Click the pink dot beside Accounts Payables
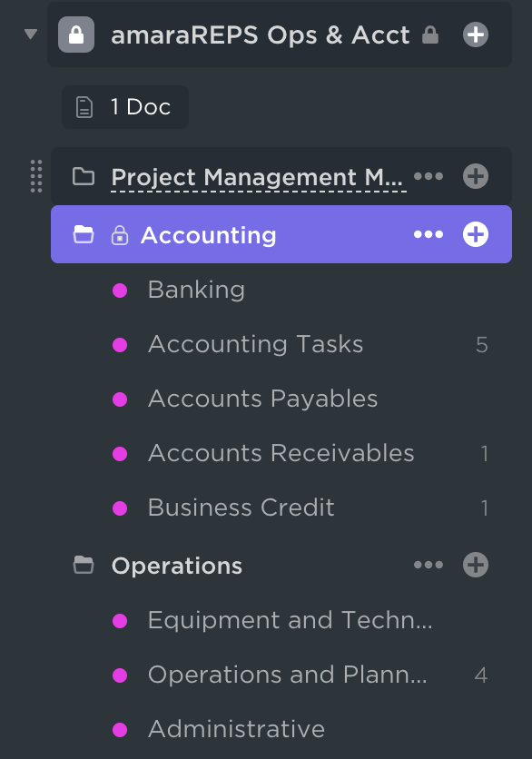Viewport: 532px width, 759px height. (120, 399)
